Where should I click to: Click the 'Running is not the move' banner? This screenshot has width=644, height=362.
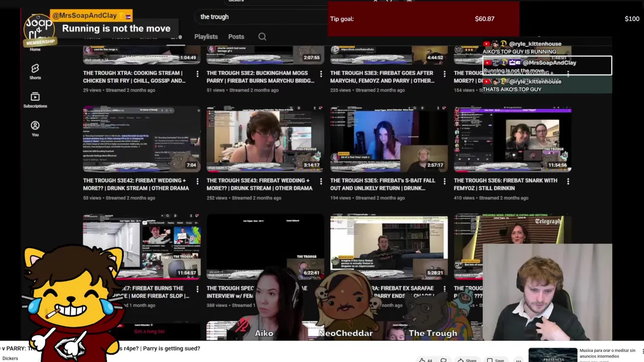tap(116, 29)
